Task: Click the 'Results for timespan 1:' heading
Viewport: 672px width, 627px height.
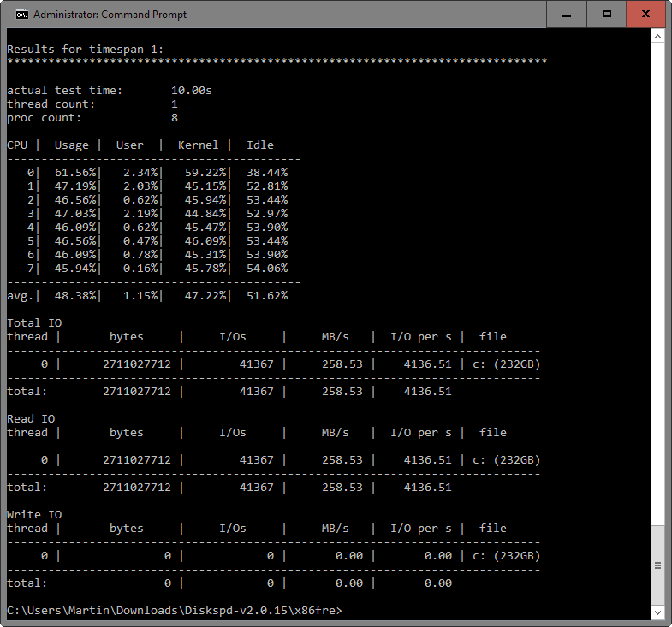Action: pyautogui.click(x=85, y=49)
